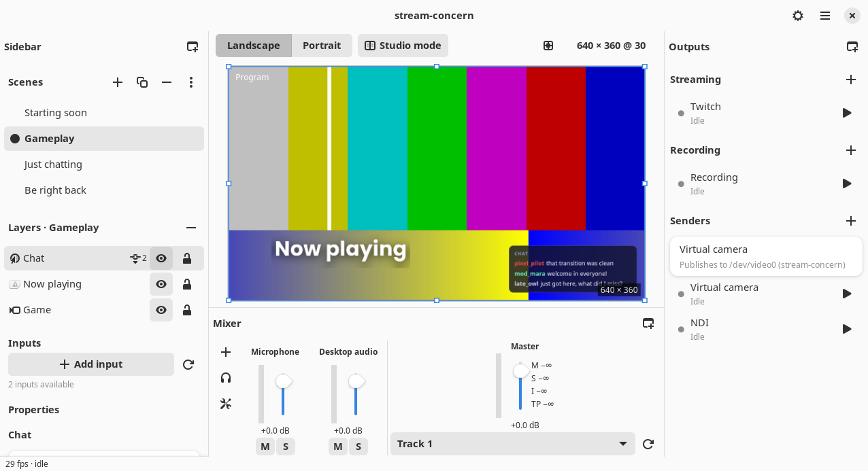868x471 pixels.
Task: Click the '2 inputs available' text
Action: tap(41, 385)
